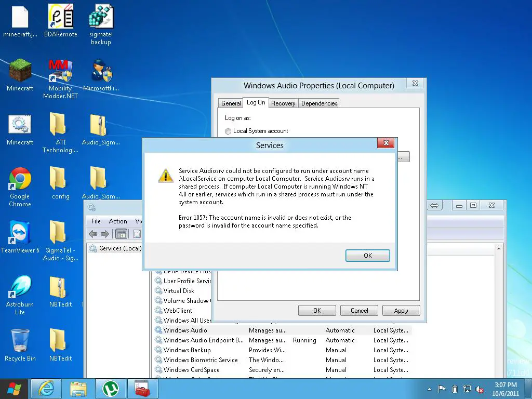Select the config folder on the desktop

tap(60, 183)
